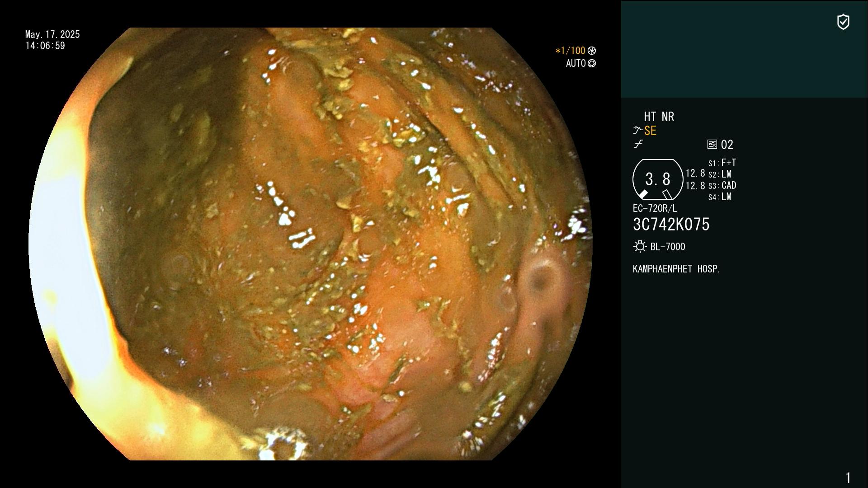Click the time 14:06:59

click(45, 46)
